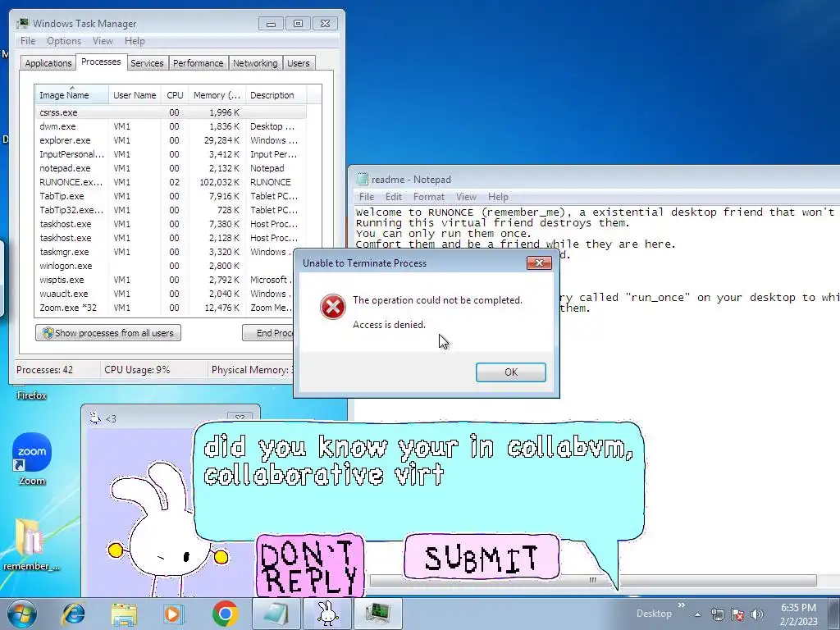Select notepad.exe process row
This screenshot has width=840, height=630.
pos(171,168)
